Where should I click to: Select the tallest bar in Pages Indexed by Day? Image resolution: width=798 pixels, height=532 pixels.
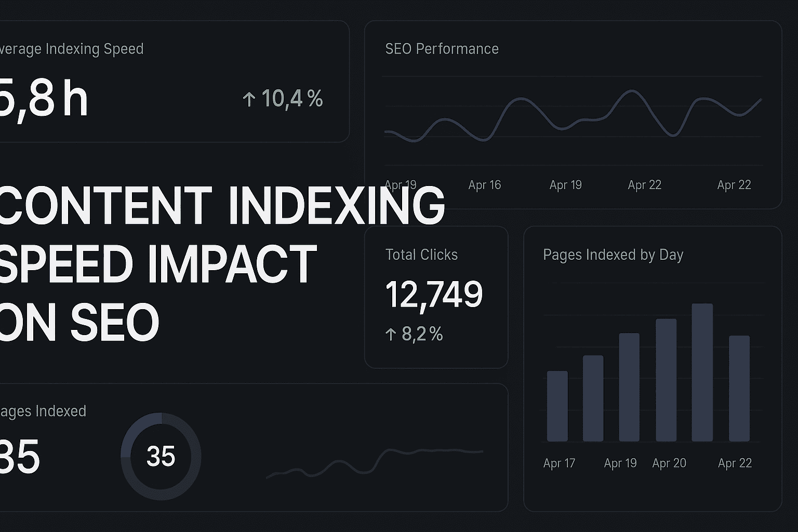(701, 371)
